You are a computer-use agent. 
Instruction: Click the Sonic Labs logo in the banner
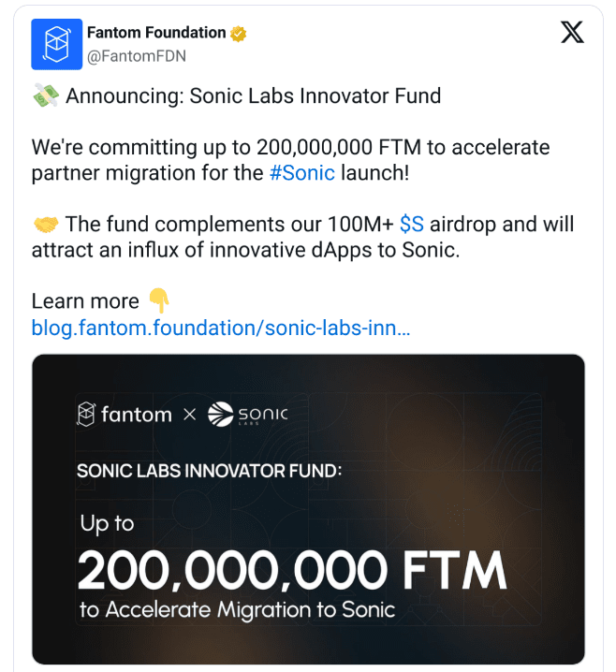click(247, 414)
